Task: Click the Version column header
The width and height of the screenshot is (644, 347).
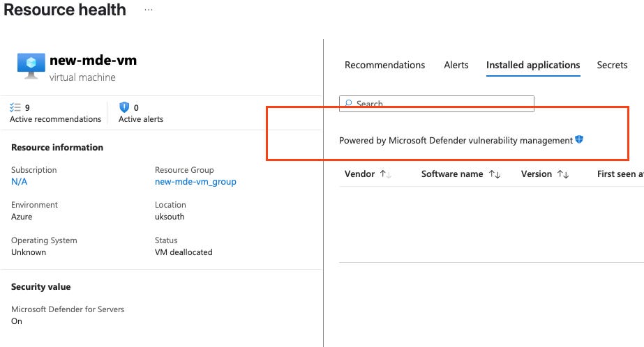Action: (536, 174)
